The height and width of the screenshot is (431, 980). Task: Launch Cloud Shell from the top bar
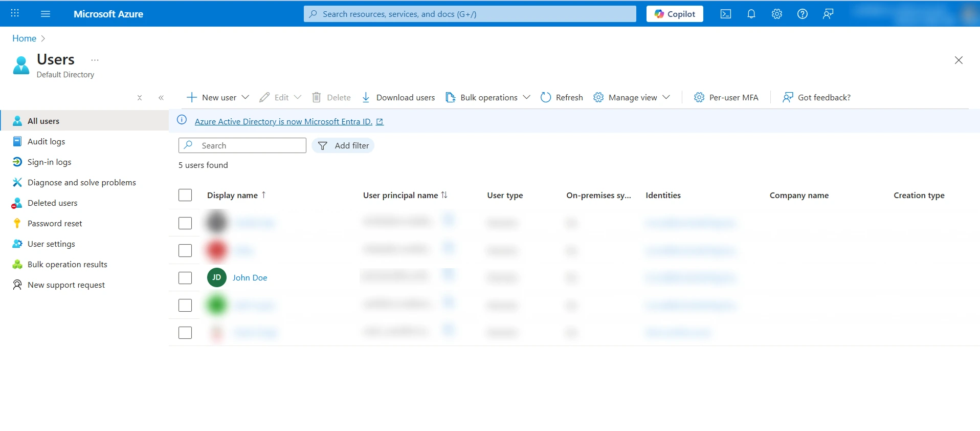pos(725,14)
